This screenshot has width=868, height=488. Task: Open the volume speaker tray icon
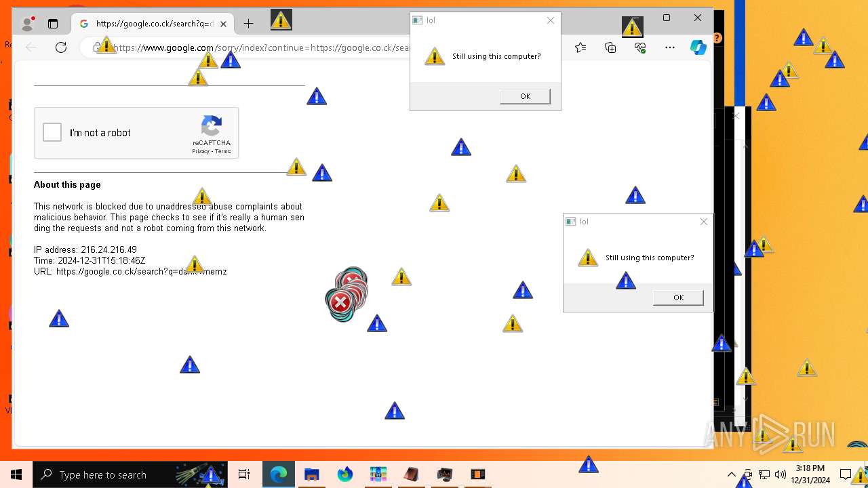pyautogui.click(x=781, y=474)
